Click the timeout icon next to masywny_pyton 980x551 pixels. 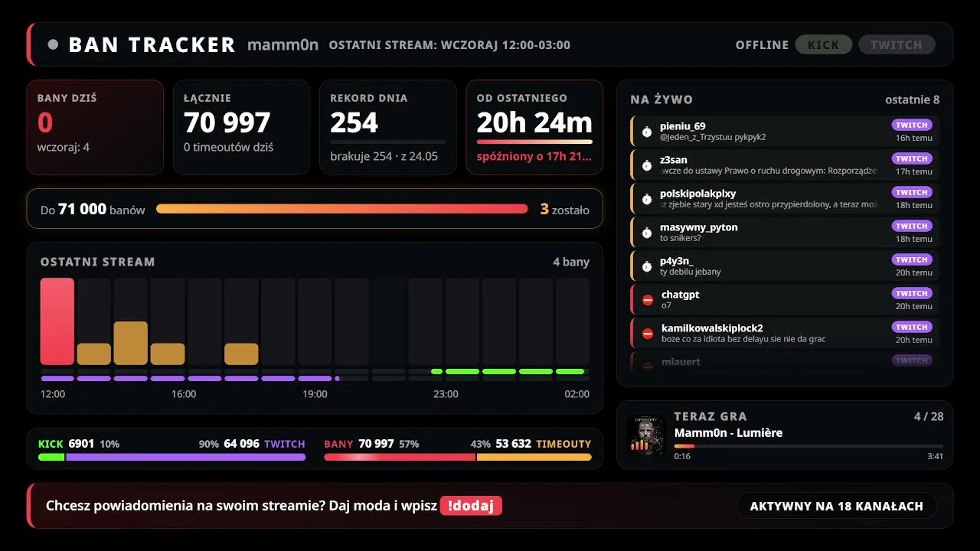[647, 233]
